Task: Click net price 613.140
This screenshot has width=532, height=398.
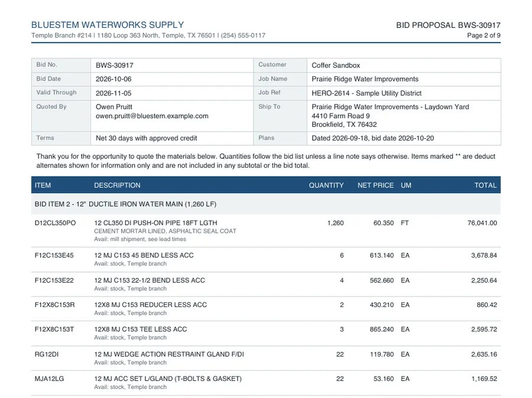Action: 382,255
